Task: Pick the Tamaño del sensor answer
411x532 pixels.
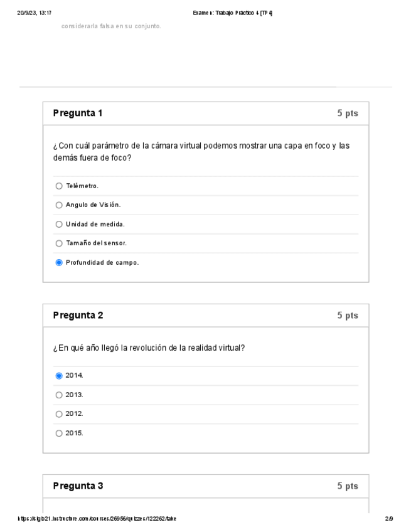Action: (x=59, y=243)
